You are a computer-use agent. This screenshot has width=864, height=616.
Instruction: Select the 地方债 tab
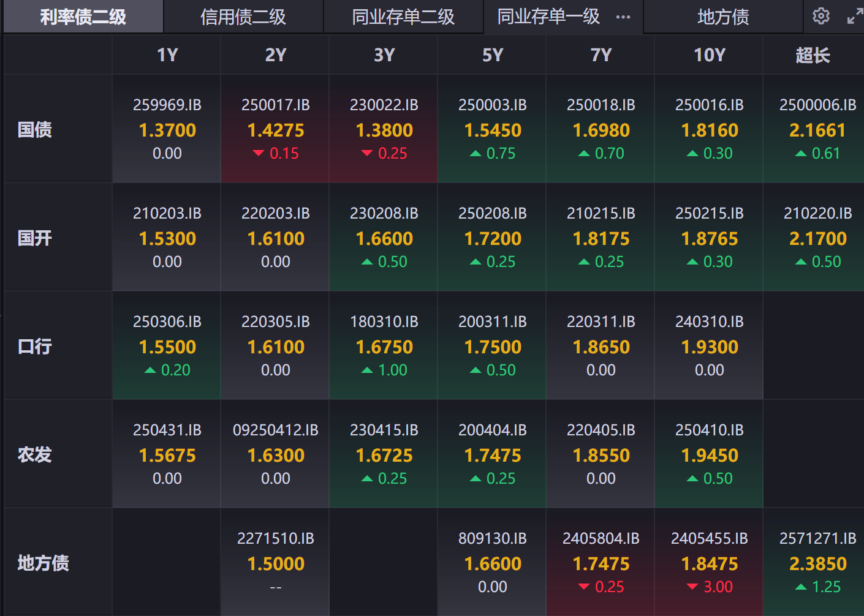tap(723, 17)
